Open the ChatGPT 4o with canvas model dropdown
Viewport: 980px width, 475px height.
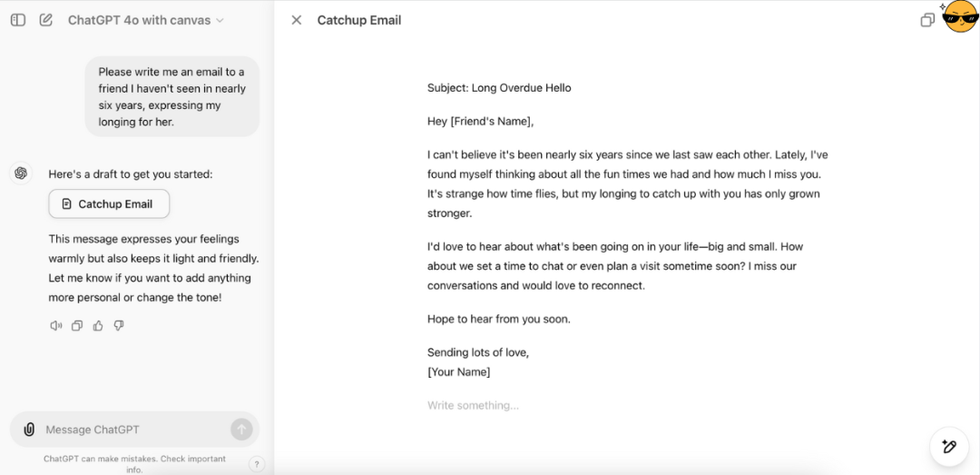click(x=145, y=20)
